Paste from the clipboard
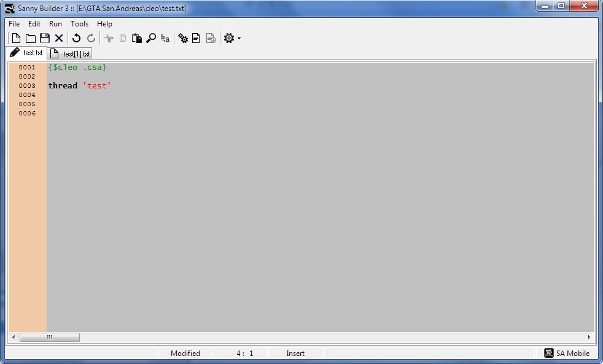Screen dimensions: 603x364 pyautogui.click(x=136, y=37)
